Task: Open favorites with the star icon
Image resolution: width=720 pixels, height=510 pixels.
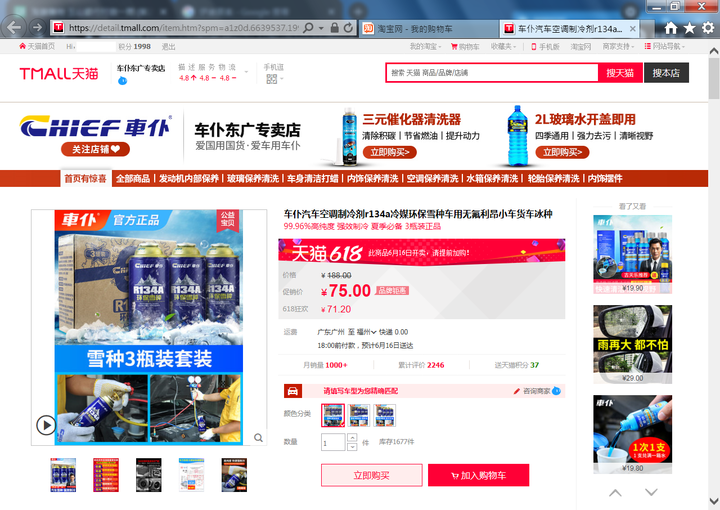Action: [689, 28]
